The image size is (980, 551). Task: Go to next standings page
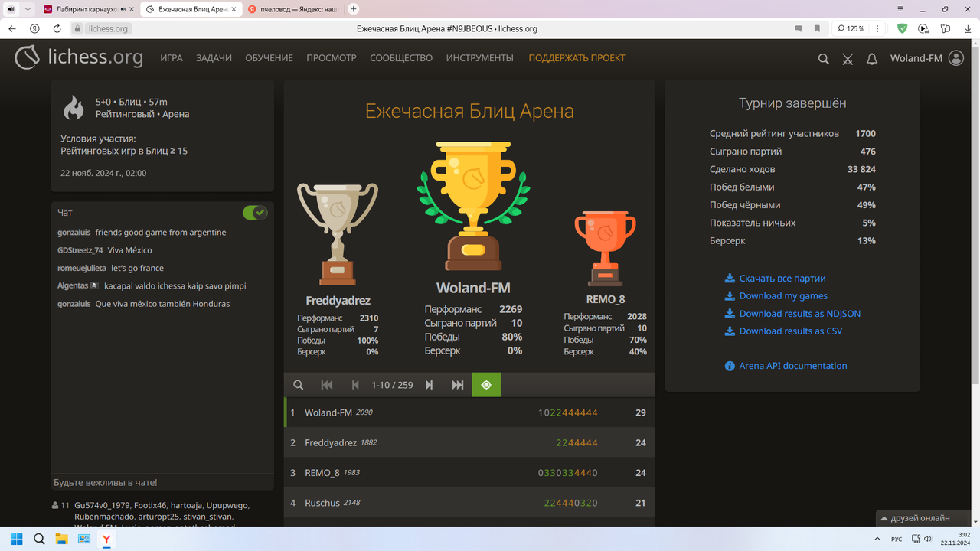click(x=430, y=385)
